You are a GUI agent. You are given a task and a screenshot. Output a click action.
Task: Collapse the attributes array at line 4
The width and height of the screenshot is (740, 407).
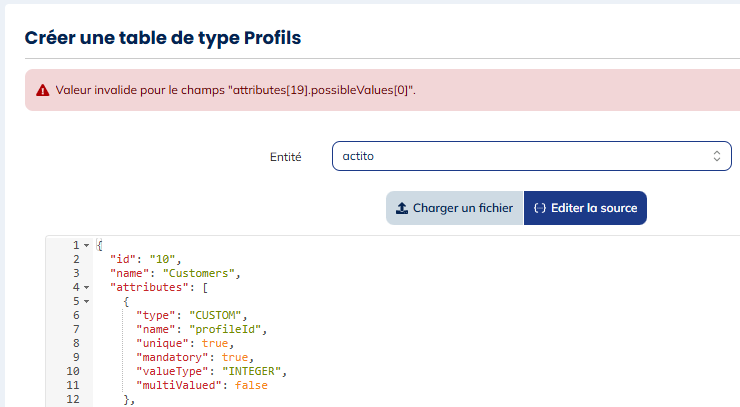point(86,288)
